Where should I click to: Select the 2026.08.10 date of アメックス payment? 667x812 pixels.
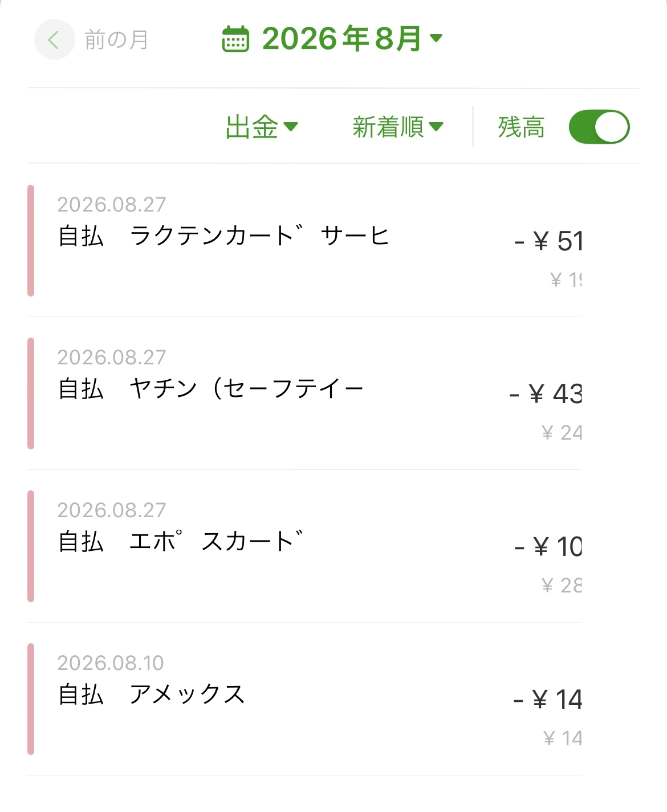pyautogui.click(x=111, y=663)
